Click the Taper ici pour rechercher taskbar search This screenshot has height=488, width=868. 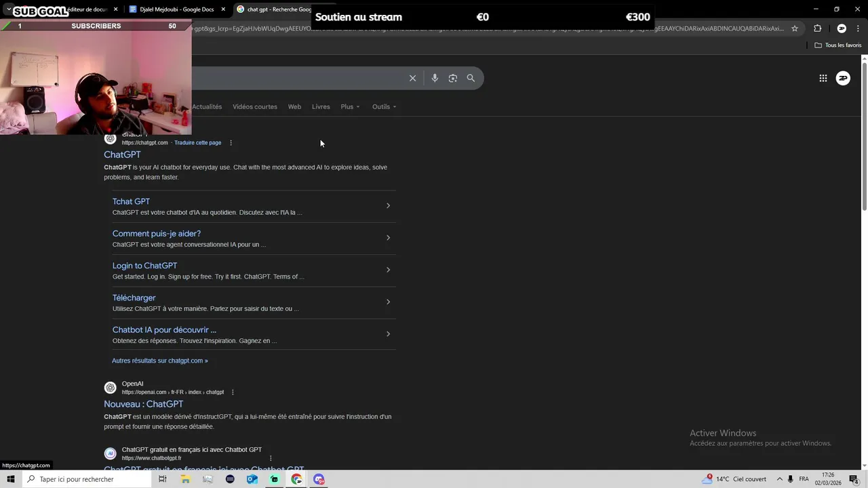86,479
